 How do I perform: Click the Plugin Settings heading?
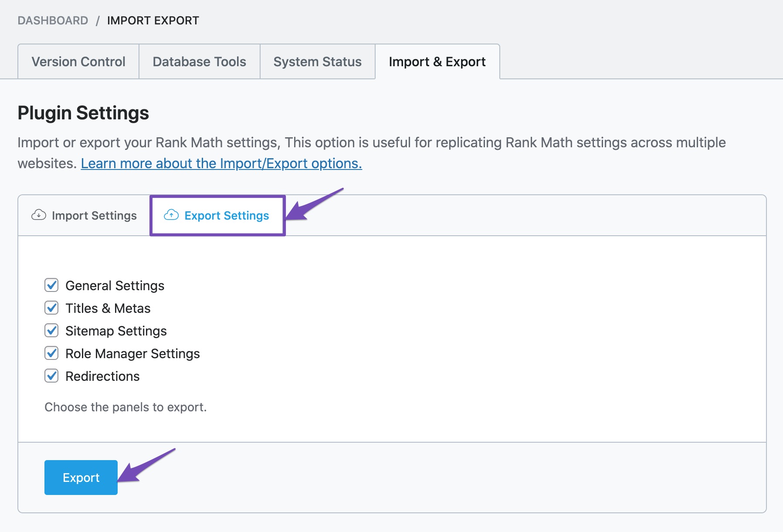point(83,113)
